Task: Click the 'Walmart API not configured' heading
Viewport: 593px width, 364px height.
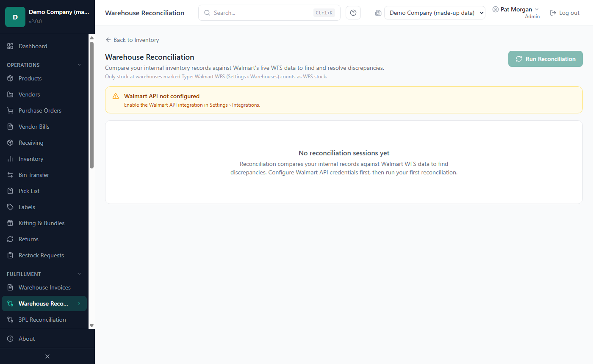Action: 162,96
